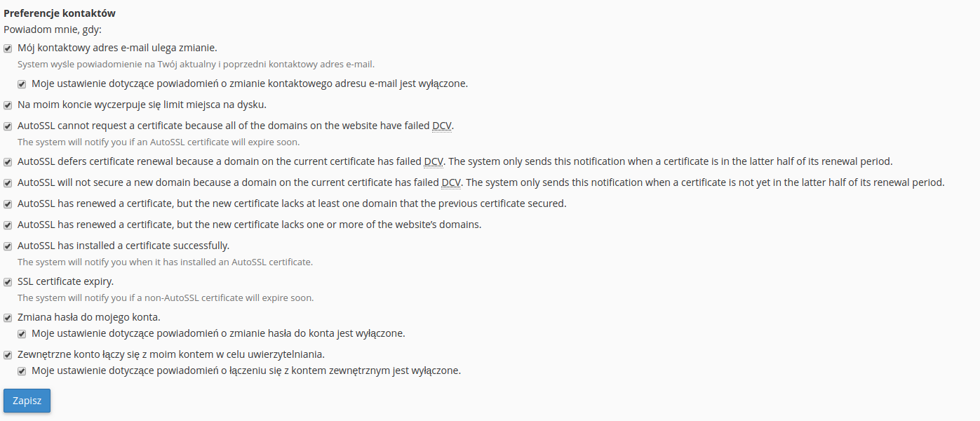Toggle external account linking notification disabled checkbox

tap(22, 371)
